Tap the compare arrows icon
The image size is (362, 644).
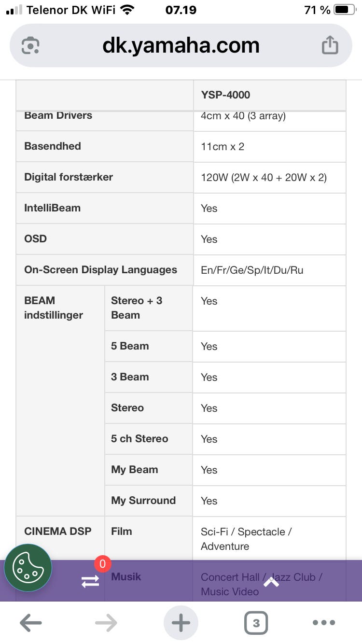(x=90, y=581)
